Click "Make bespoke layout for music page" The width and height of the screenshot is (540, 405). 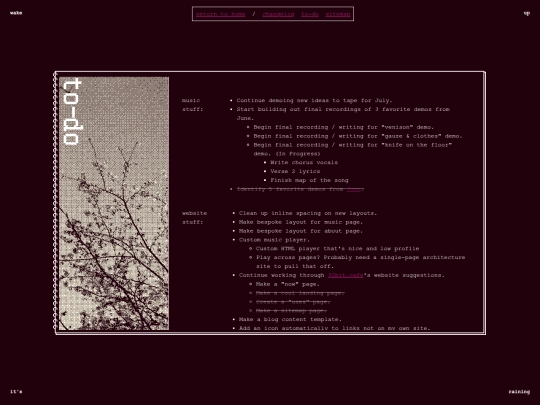click(301, 222)
